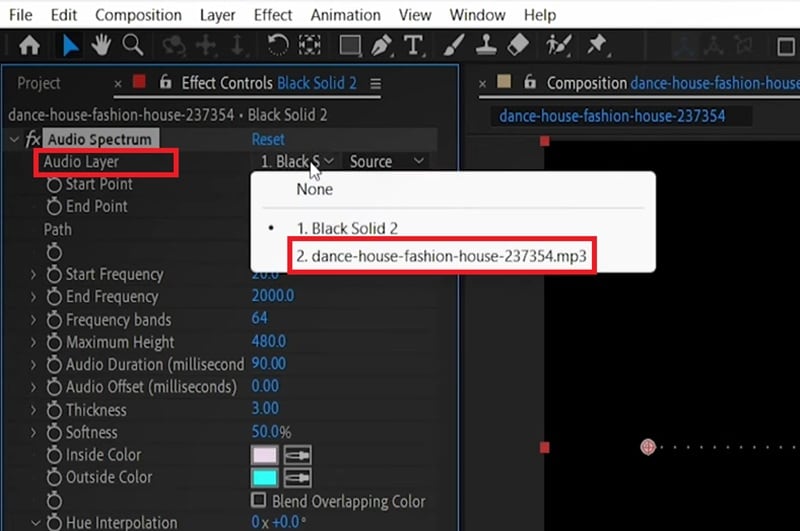The height and width of the screenshot is (531, 800).
Task: Select the Rectangle shape tool
Action: point(351,46)
